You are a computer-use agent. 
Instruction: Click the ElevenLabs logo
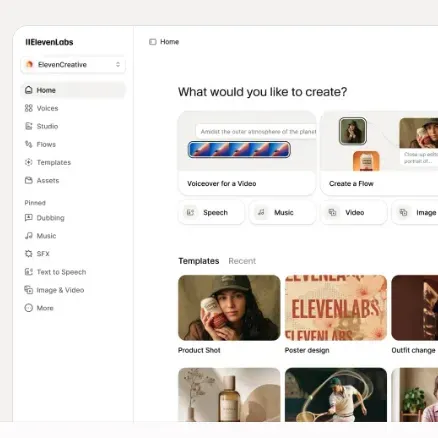point(49,42)
